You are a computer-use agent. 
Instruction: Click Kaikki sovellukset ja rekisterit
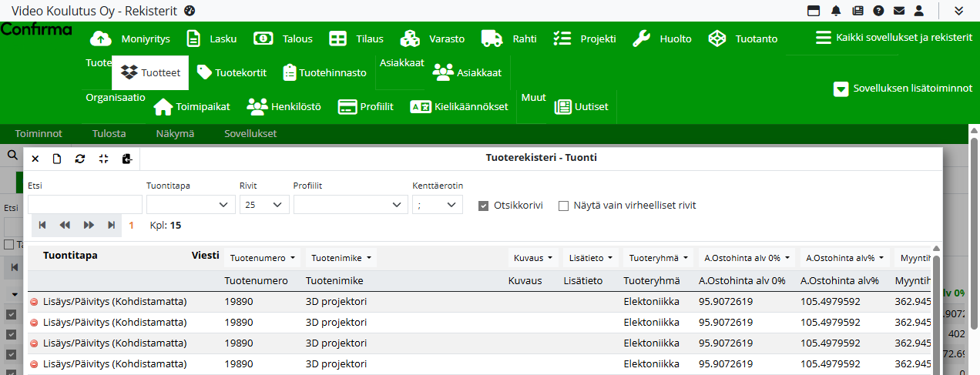pyautogui.click(x=894, y=38)
